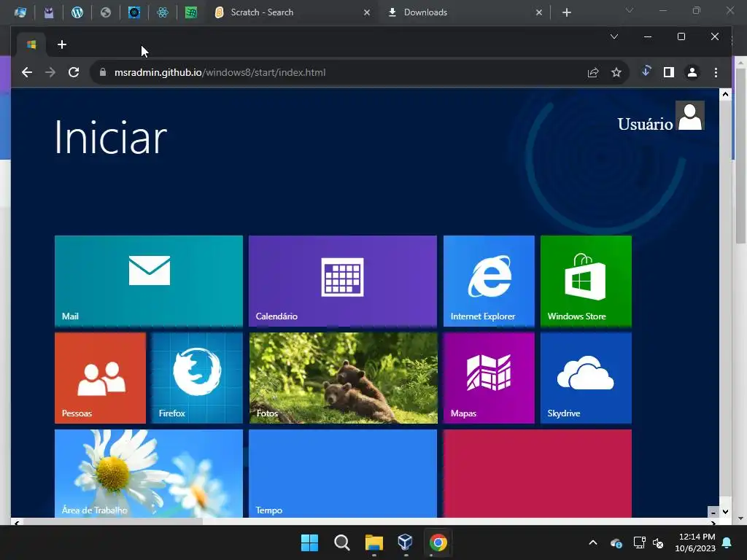Open the React atom pinned tab
Viewport: 747px width, 560px height.
pyautogui.click(x=163, y=12)
